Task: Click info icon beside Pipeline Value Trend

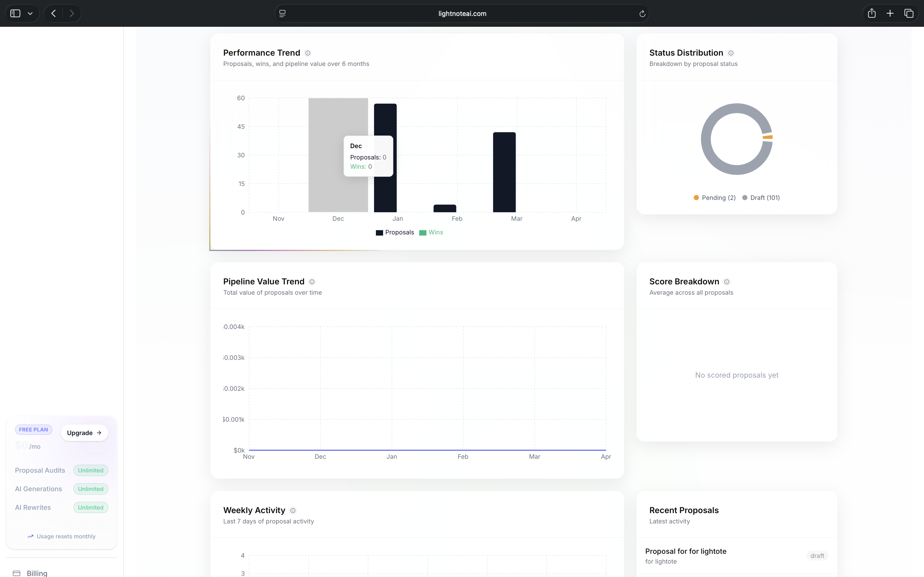Action: (x=312, y=282)
